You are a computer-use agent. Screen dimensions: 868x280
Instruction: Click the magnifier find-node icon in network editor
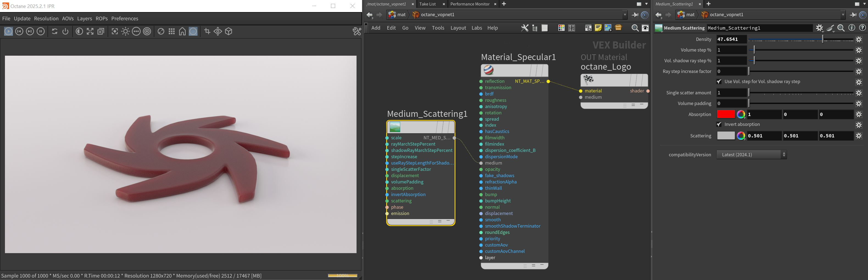pos(635,28)
